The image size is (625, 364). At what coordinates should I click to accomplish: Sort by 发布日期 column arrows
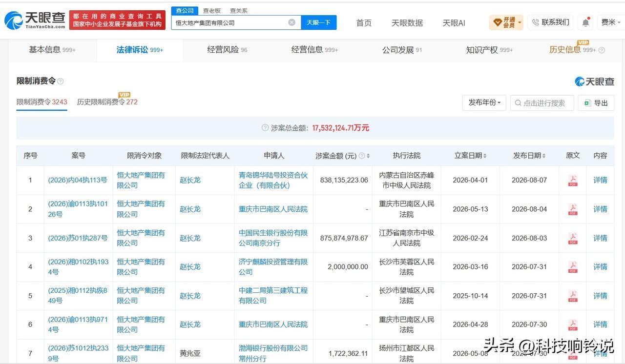coord(543,156)
